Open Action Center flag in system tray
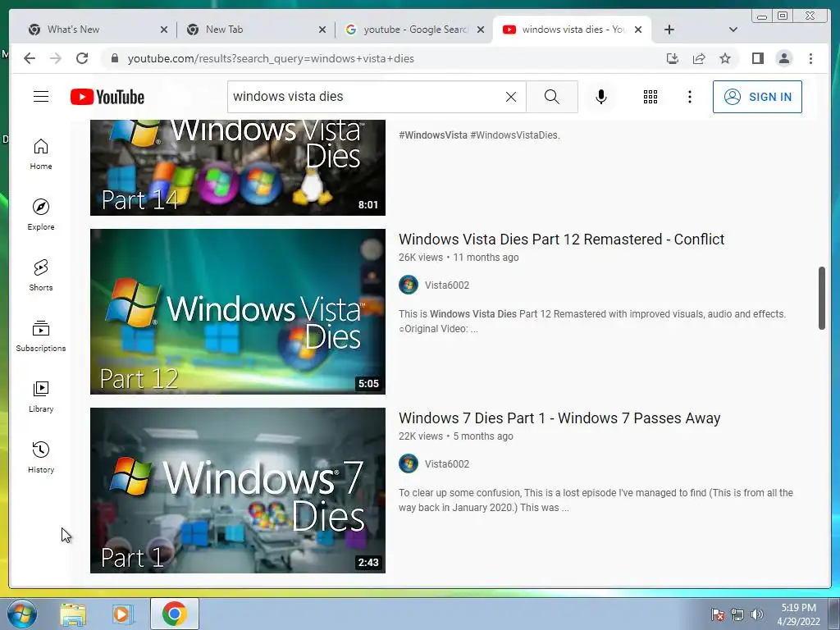 click(x=718, y=614)
